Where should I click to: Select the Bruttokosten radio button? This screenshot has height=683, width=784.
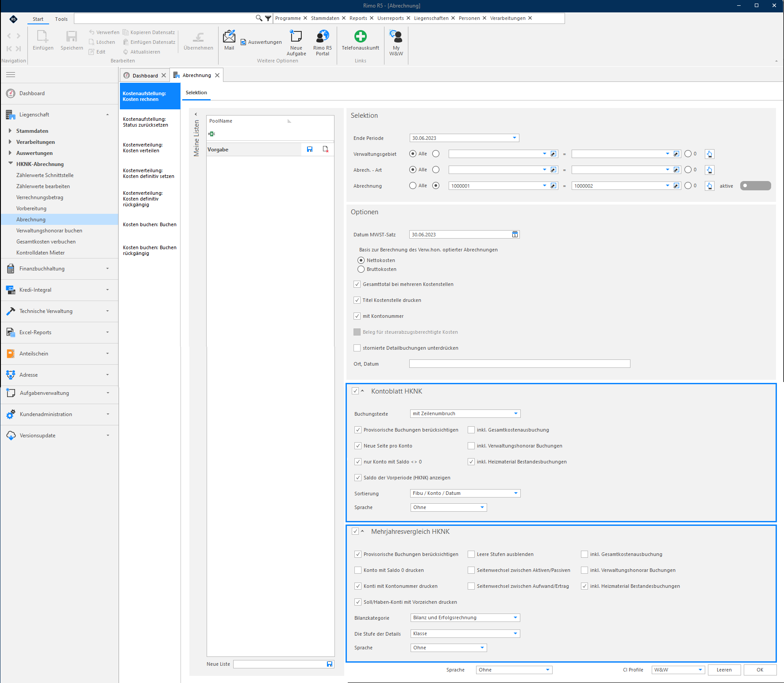(361, 269)
